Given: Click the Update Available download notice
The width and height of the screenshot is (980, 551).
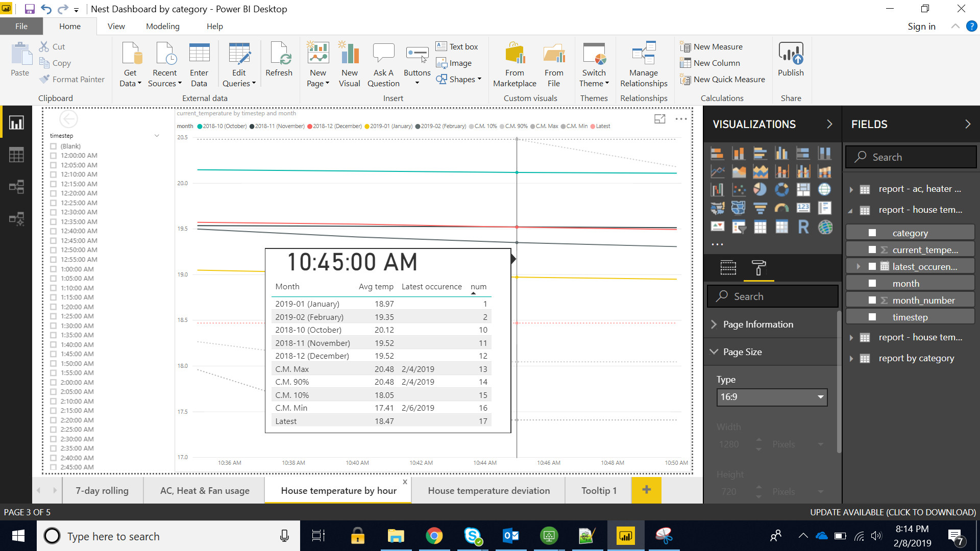Looking at the screenshot, I should (x=893, y=512).
